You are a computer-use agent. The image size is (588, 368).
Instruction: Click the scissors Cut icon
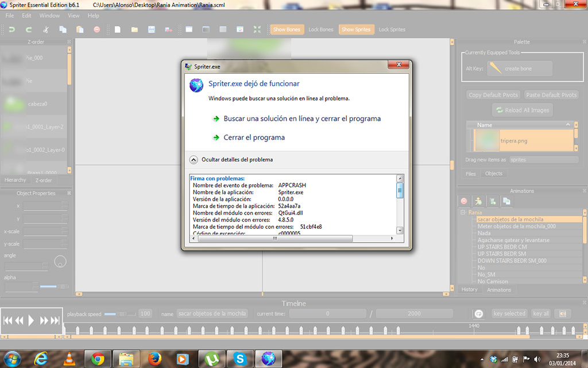pos(46,29)
